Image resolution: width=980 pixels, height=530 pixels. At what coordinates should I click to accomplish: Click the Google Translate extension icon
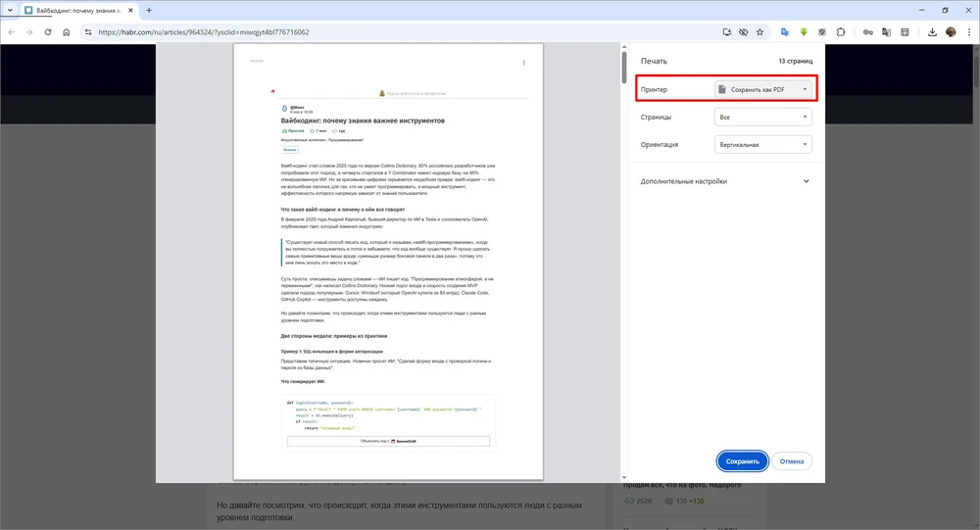785,31
